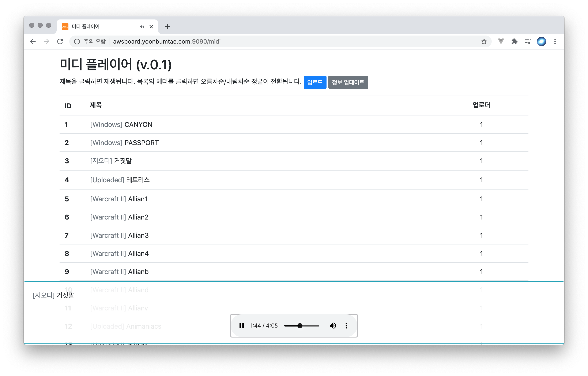Click the 정보 업데이트 button
Image resolution: width=588 pixels, height=376 pixels.
click(348, 82)
